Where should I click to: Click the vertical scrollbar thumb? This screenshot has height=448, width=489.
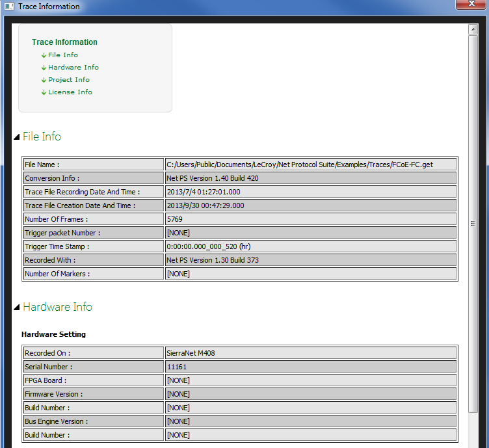point(473,224)
